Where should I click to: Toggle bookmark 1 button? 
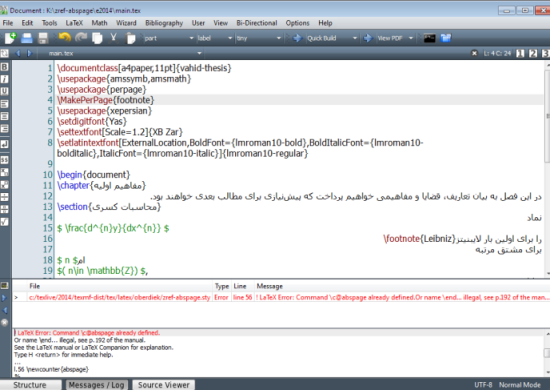[x=521, y=53]
